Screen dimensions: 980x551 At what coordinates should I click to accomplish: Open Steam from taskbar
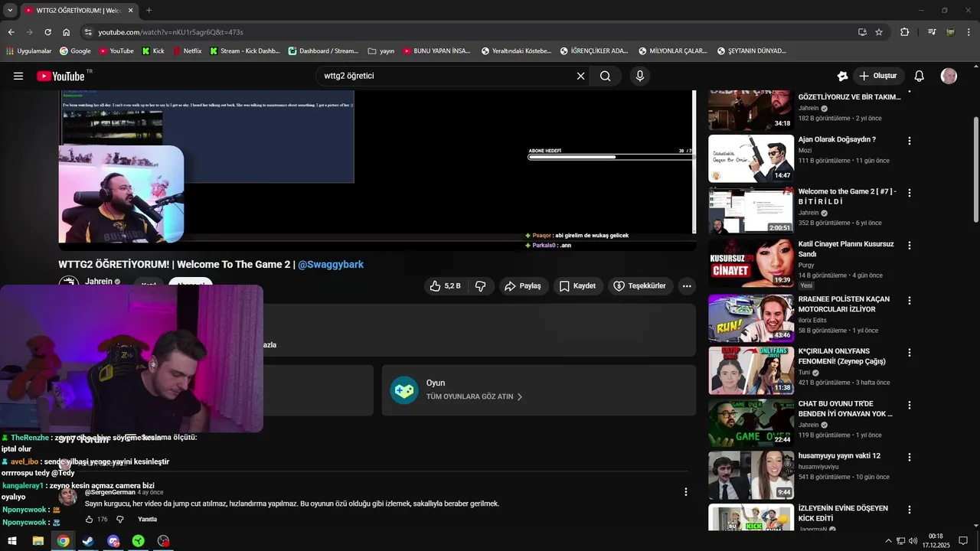[88, 541]
